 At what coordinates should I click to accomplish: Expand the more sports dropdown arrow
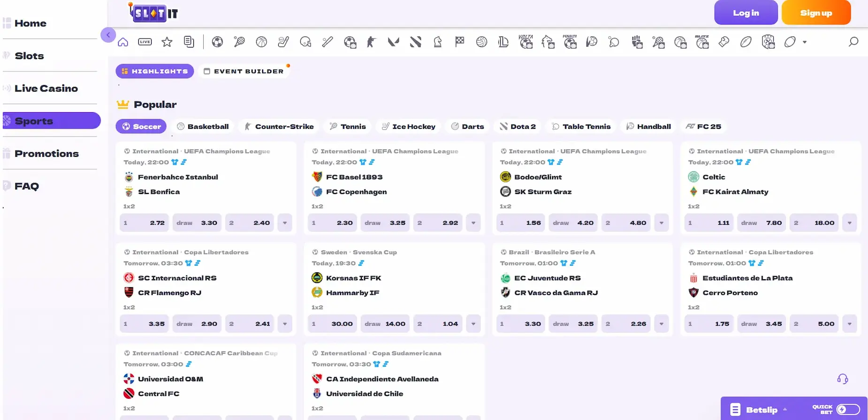[x=805, y=42]
